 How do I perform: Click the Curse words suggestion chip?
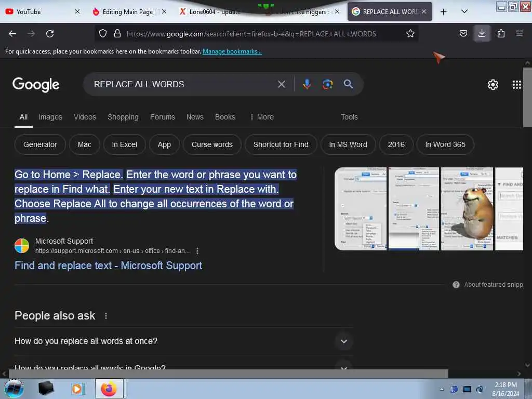(212, 144)
